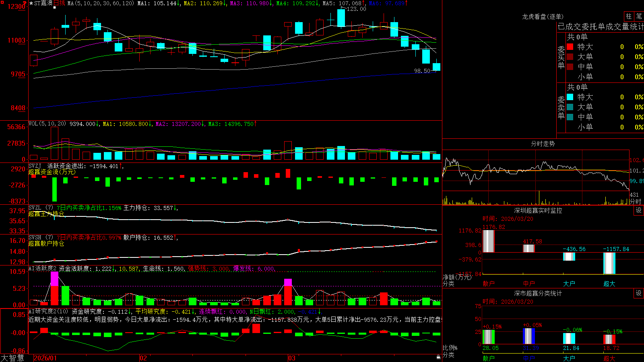
Task: Click the 委买单 section label
Action: click(561, 57)
